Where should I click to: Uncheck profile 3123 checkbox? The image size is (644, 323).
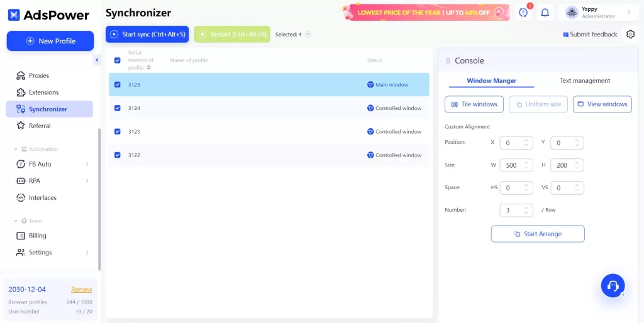tap(118, 131)
